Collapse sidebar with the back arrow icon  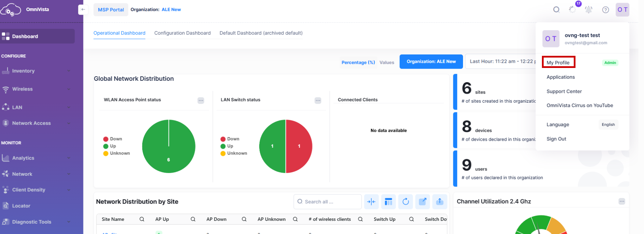(83, 10)
